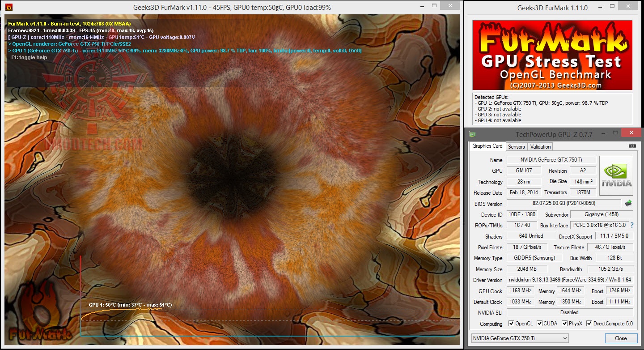Click the Shaders value 640 Unified
The height and width of the screenshot is (350, 644).
pyautogui.click(x=531, y=236)
